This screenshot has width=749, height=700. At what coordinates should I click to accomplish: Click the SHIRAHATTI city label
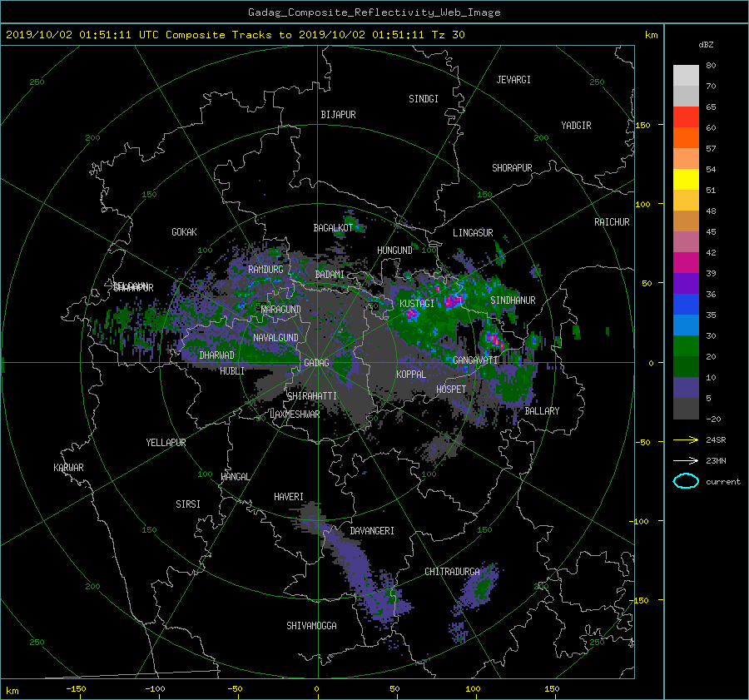pos(312,395)
